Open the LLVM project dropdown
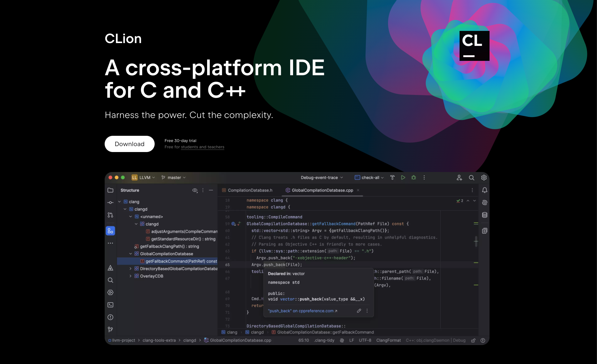This screenshot has width=597, height=364. click(143, 178)
